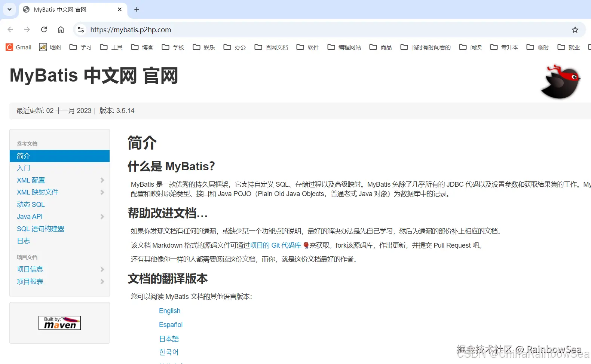Open the 专升本 bookmark folder
This screenshot has height=364, width=591.
504,47
